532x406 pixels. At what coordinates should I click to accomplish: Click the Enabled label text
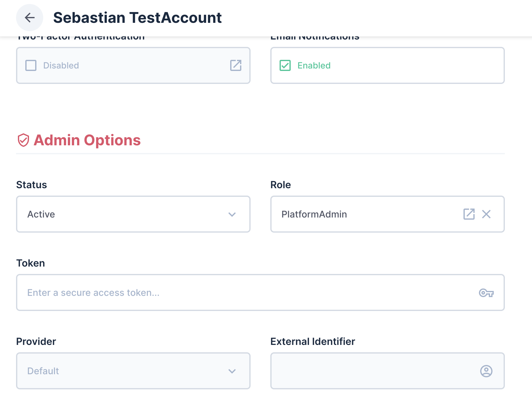(314, 65)
